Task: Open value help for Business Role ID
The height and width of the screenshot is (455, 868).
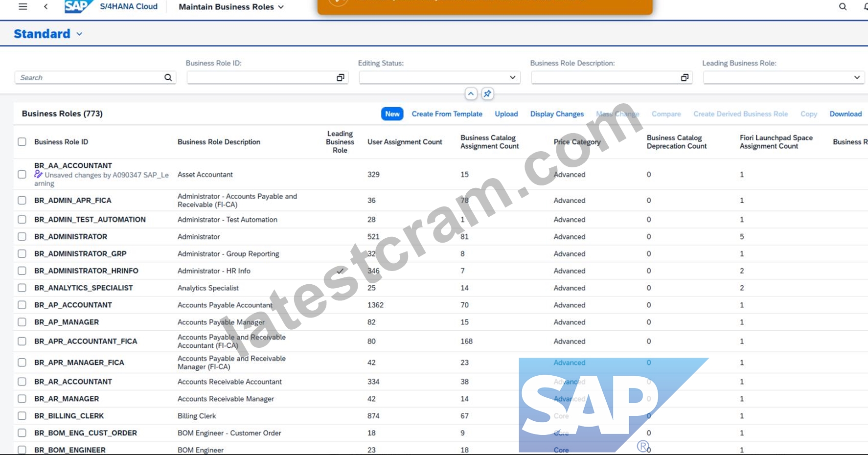Action: click(x=341, y=77)
